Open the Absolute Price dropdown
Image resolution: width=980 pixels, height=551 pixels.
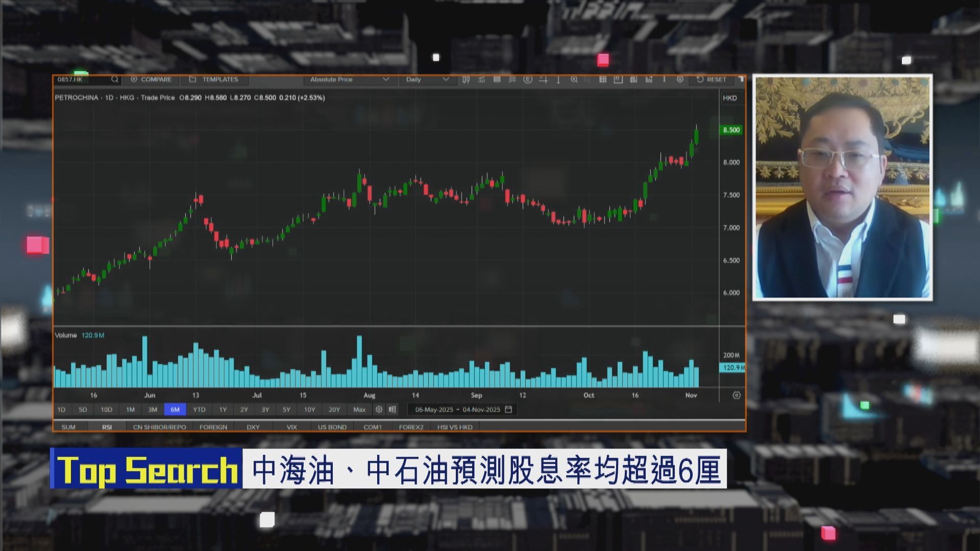click(x=349, y=80)
